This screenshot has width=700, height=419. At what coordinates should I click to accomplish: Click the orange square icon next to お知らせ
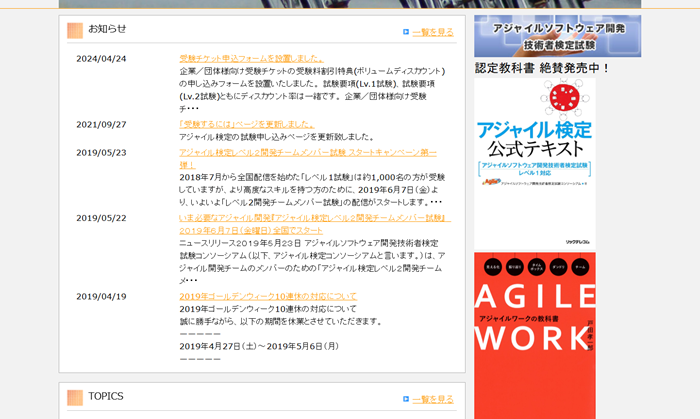[x=75, y=30]
